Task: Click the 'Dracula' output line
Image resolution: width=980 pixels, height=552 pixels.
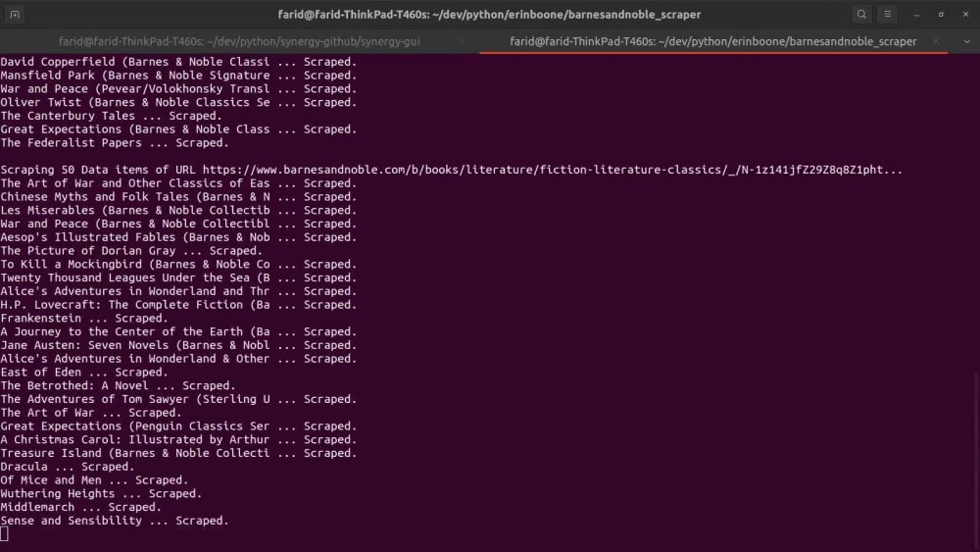Action: [x=68, y=467]
